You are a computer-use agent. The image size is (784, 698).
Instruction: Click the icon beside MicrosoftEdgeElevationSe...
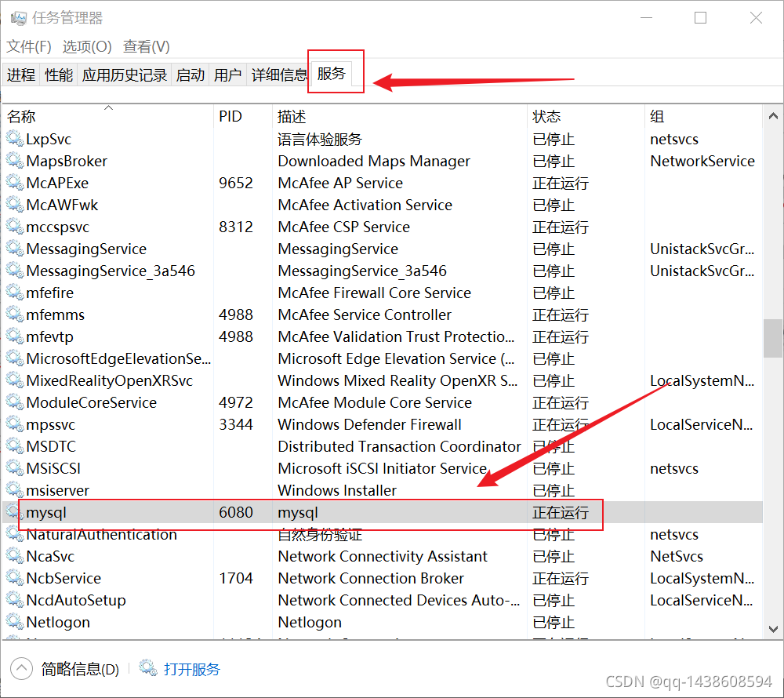(x=14, y=358)
